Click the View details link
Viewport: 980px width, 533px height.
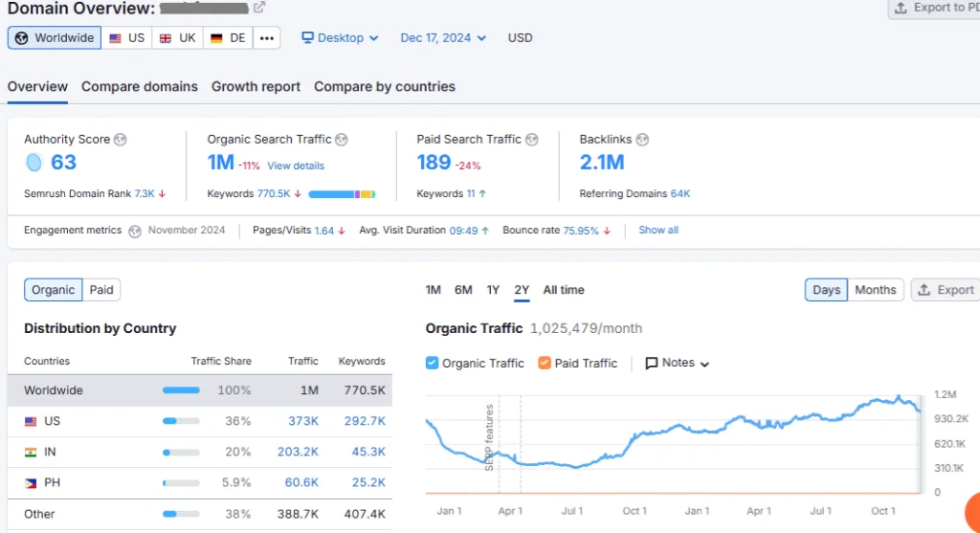tap(296, 166)
